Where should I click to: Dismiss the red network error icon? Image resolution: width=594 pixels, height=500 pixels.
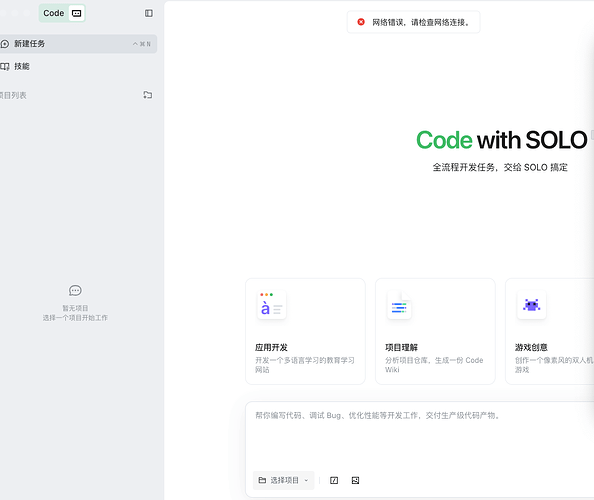coord(361,22)
